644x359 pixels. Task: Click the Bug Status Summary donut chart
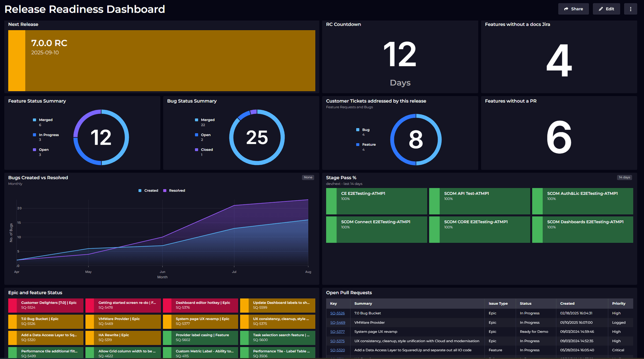(257, 137)
